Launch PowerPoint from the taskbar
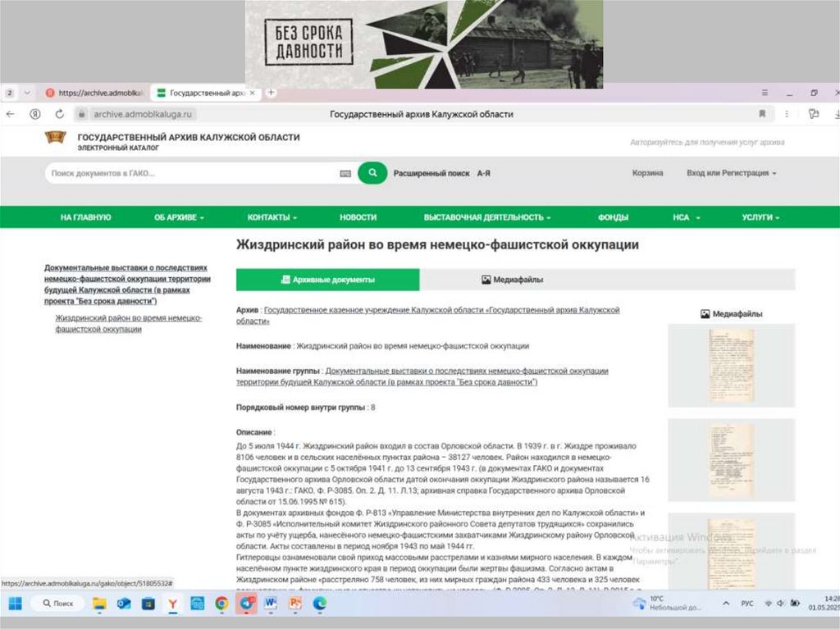Viewport: 840px width, 629px height. (x=295, y=604)
